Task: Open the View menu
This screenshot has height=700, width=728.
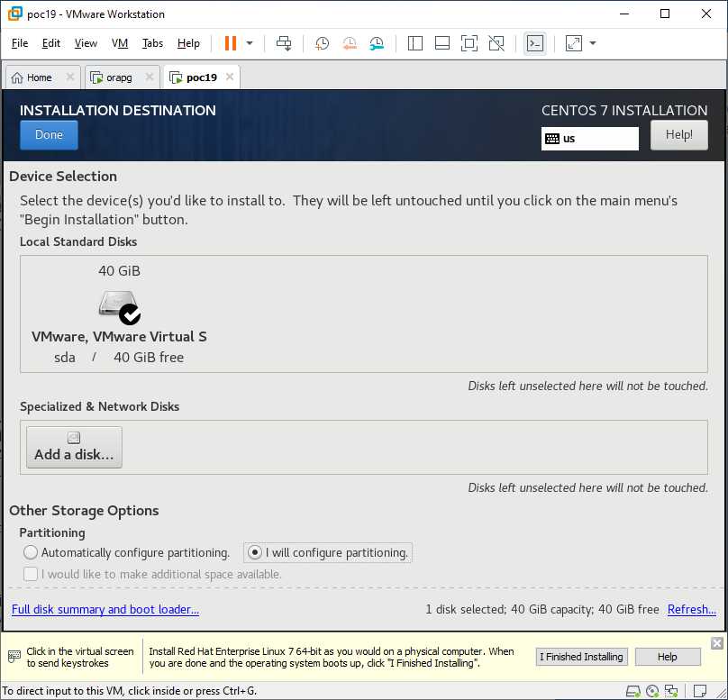Action: tap(86, 43)
